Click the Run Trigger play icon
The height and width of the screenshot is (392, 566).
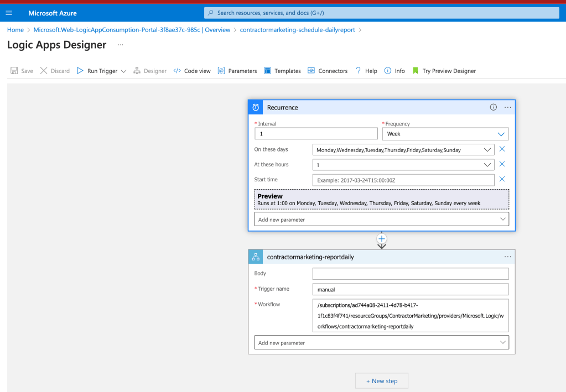pyautogui.click(x=80, y=71)
